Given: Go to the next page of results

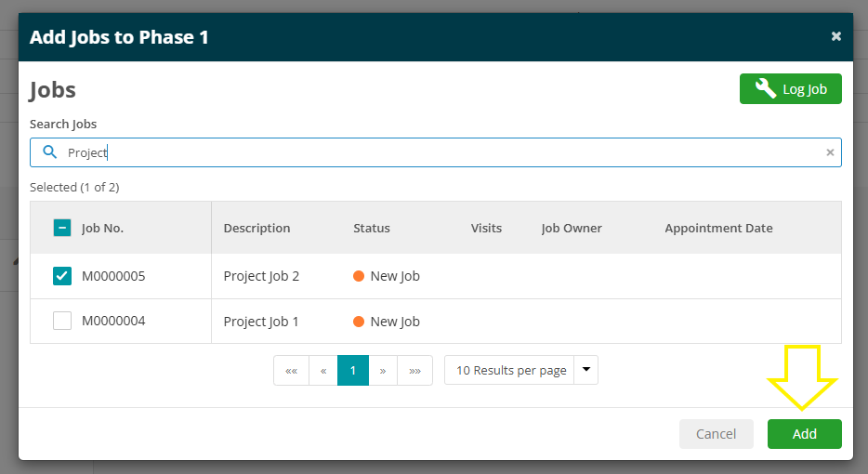Looking at the screenshot, I should point(383,371).
